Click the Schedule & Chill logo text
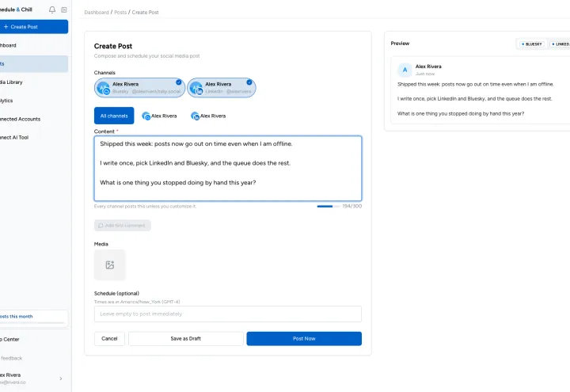The image size is (570, 392). point(16,10)
